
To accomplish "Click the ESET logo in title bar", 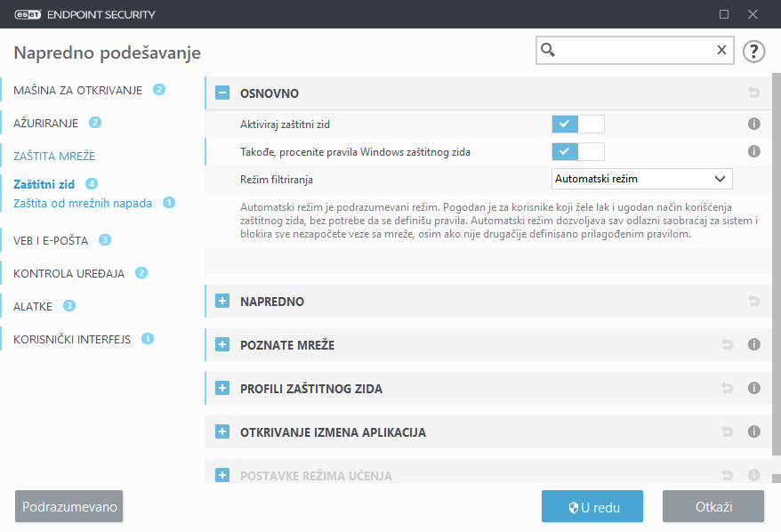I will point(28,14).
